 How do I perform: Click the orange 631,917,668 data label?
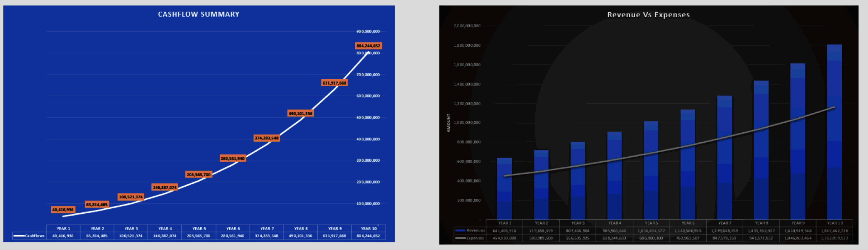click(335, 83)
